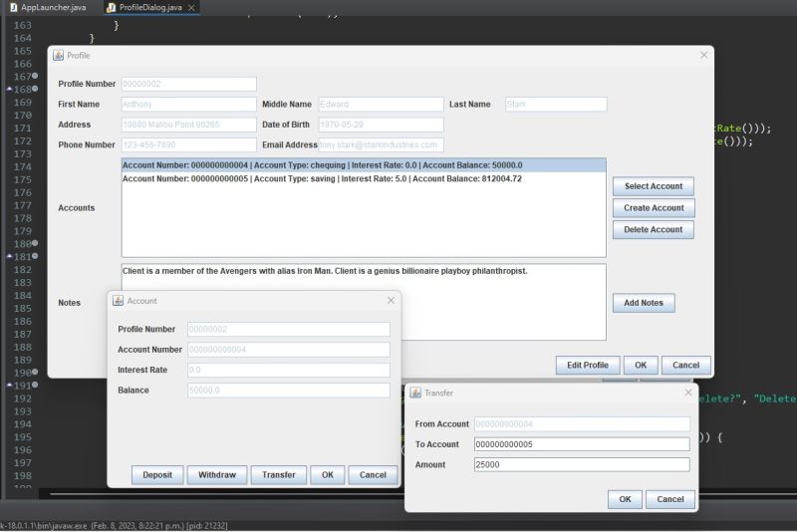The width and height of the screenshot is (797, 532).
Task: Click the Balance field
Action: pyautogui.click(x=289, y=391)
